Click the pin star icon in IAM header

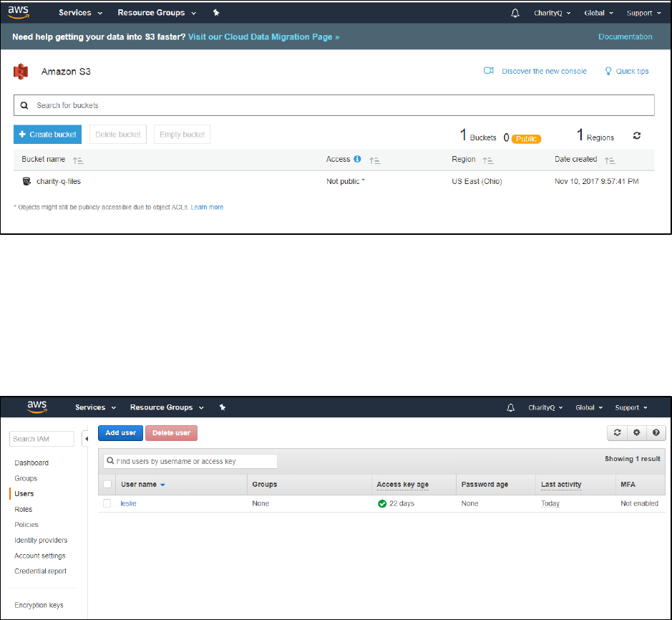[x=223, y=407]
